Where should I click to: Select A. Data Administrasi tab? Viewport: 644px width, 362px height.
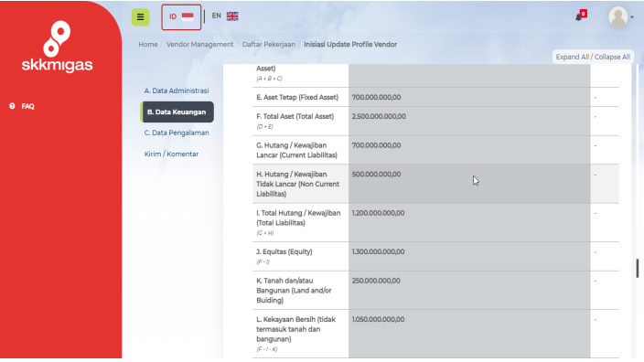pyautogui.click(x=177, y=90)
